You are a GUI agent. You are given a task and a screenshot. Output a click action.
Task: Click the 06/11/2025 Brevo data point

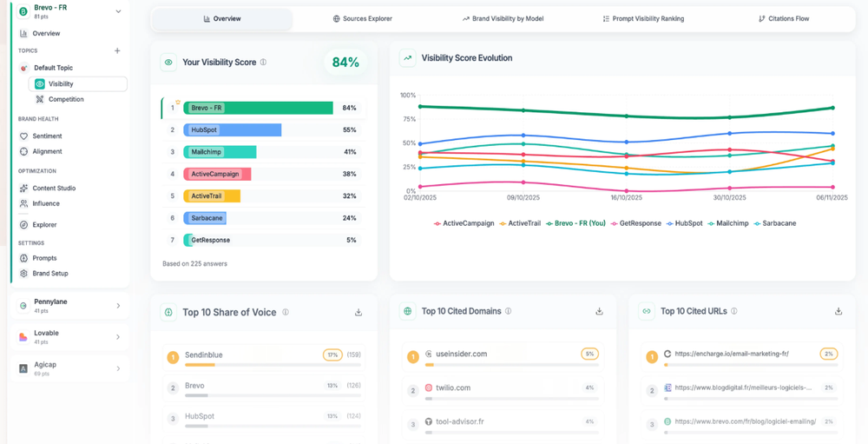(x=832, y=108)
